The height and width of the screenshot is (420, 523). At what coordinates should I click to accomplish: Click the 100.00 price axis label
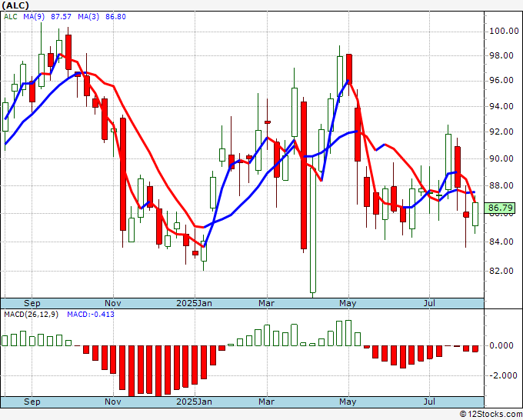[504, 32]
